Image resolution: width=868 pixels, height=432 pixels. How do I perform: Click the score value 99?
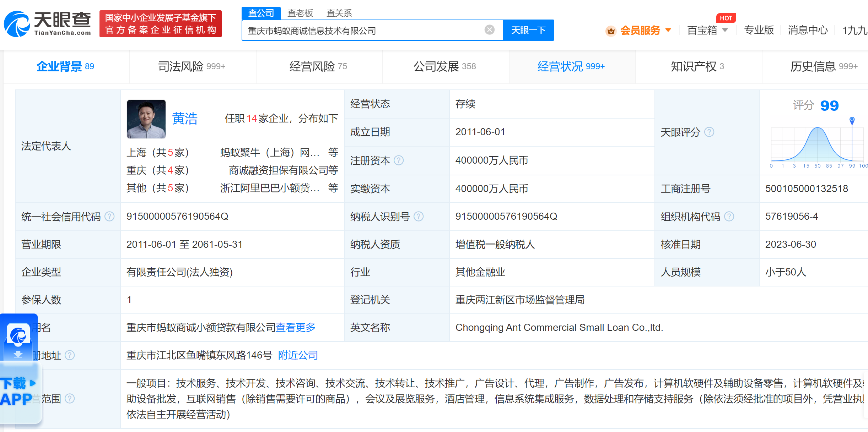pos(829,105)
